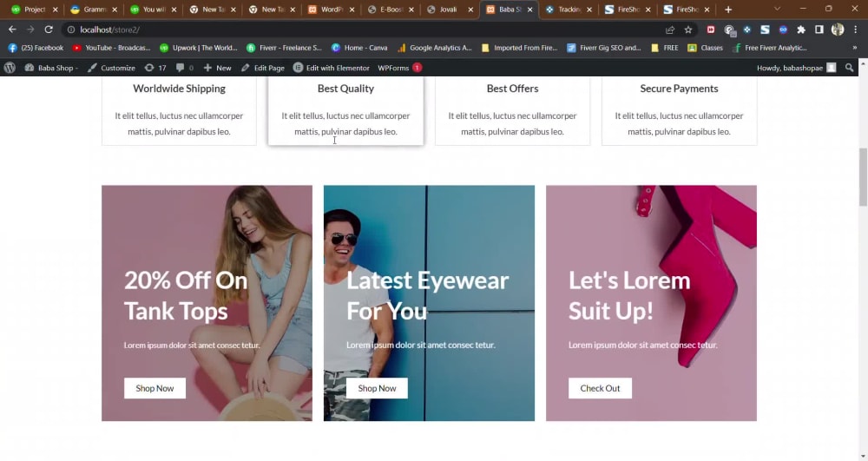Screen dimensions: 868x461
Task: Open a new browser tab
Action: pos(728,10)
